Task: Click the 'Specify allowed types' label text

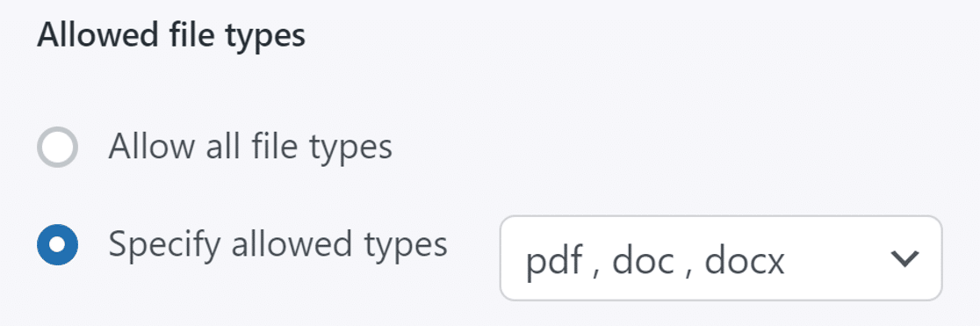Action: (277, 244)
